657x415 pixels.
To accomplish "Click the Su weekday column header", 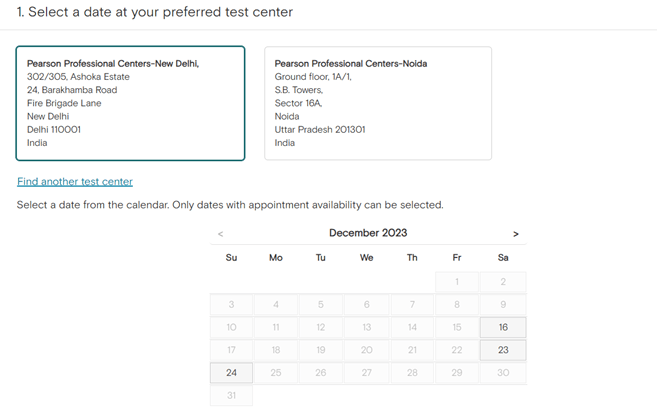I will pyautogui.click(x=232, y=258).
